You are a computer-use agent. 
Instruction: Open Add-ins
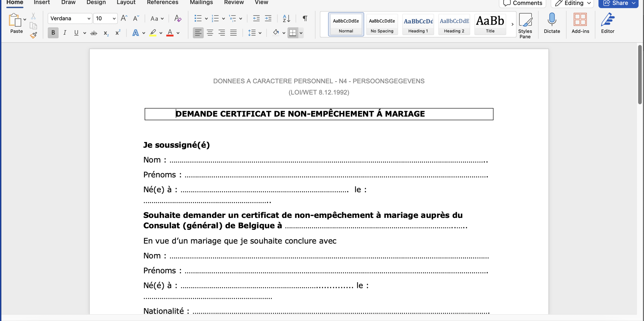580,23
